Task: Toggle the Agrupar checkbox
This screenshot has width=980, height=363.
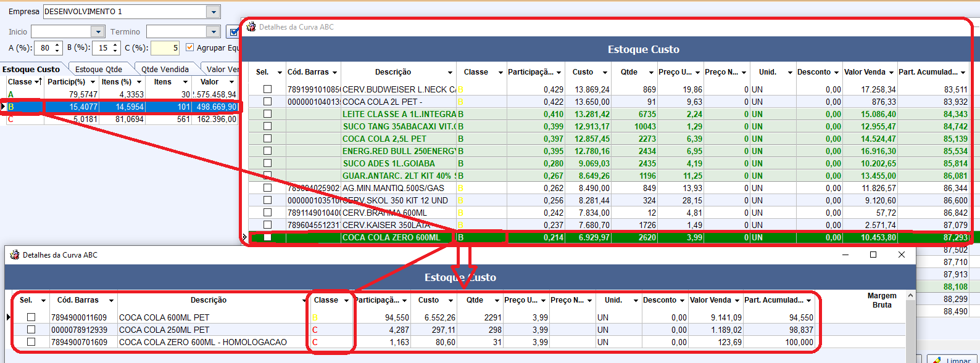Action: point(190,47)
